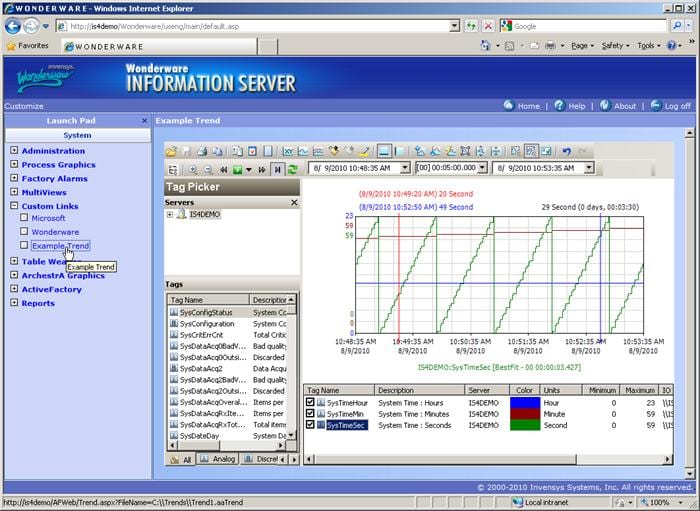700x511 pixels.
Task: Click the green play time-period button
Action: pyautogui.click(x=237, y=170)
